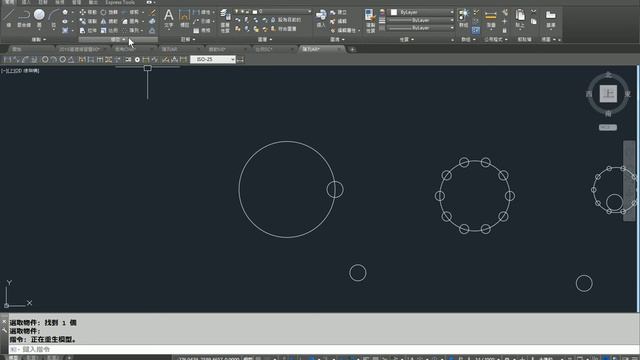This screenshot has width=640, height=360.
Task: Click the Move tool in Modify panel
Action: coord(88,12)
